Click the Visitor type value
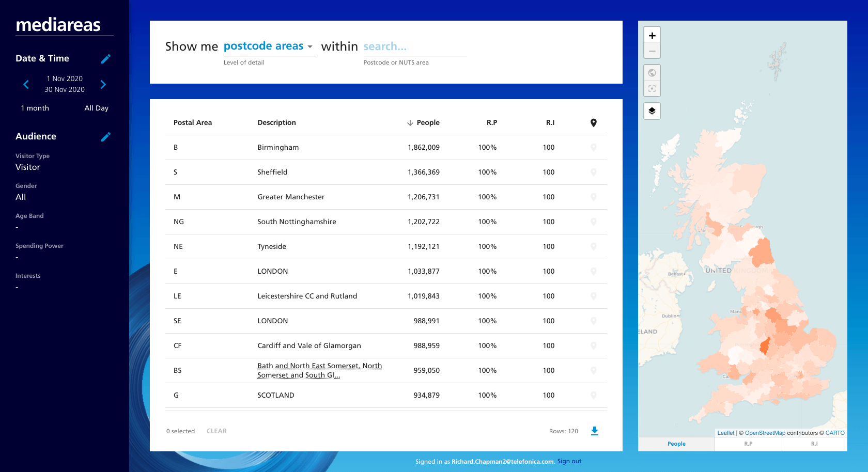 click(28, 167)
